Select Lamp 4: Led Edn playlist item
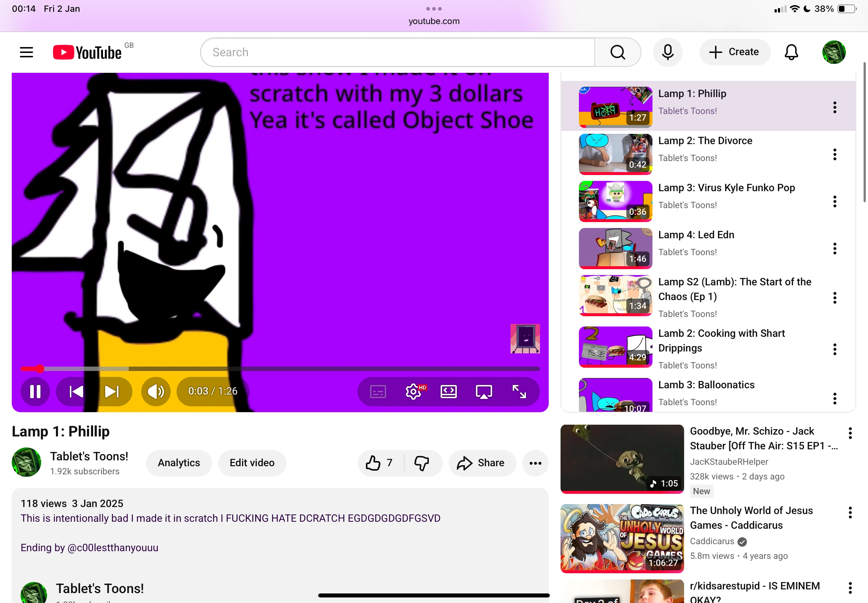The height and width of the screenshot is (603, 868). (x=696, y=235)
